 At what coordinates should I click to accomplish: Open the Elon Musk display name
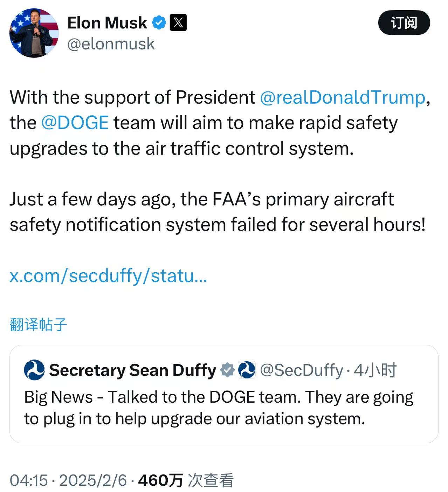tap(107, 23)
